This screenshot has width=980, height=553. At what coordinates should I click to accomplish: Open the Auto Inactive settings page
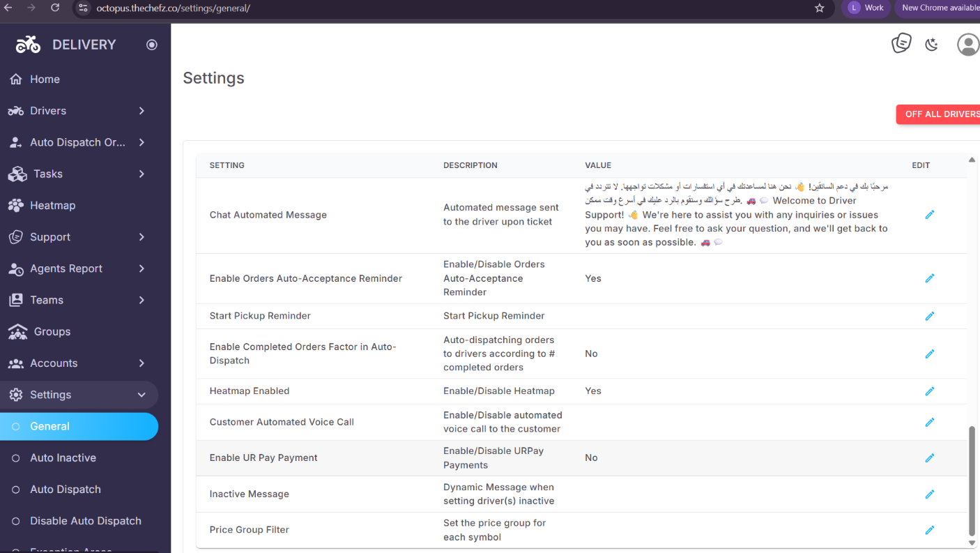tap(79, 458)
